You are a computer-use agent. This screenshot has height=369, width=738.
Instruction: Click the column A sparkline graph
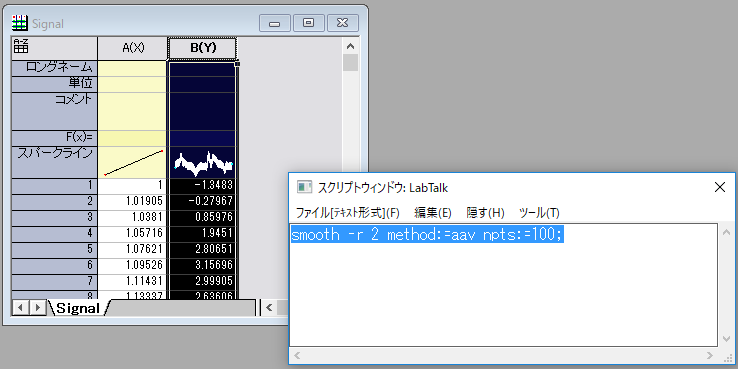[132, 162]
